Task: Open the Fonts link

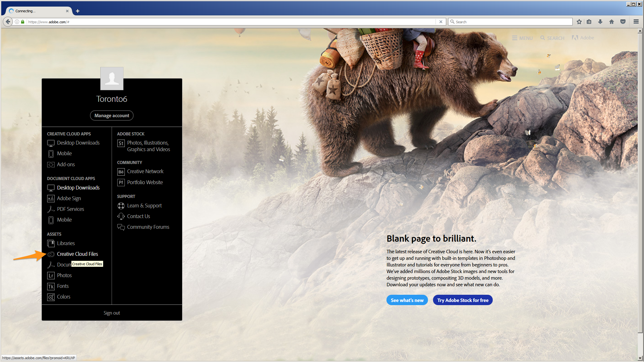Action: (63, 286)
